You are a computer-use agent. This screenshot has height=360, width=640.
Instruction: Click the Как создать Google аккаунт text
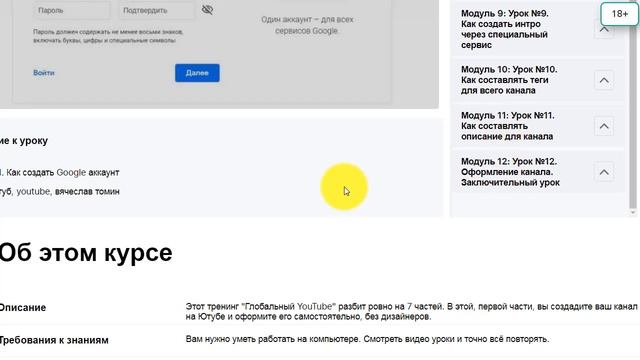pyautogui.click(x=63, y=173)
